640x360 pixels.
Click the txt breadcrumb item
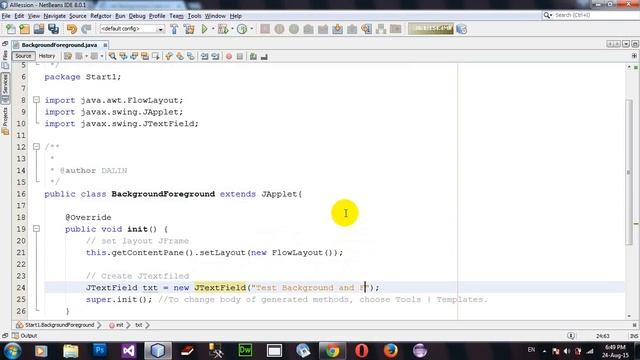pos(139,325)
